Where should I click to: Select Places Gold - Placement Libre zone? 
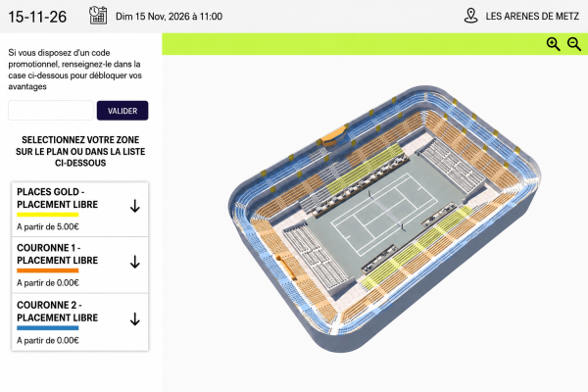point(80,210)
